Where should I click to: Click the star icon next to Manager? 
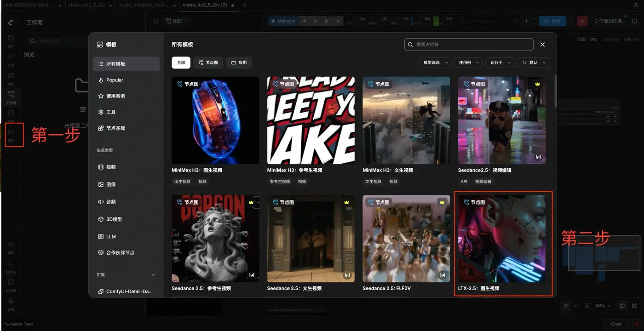click(x=304, y=21)
